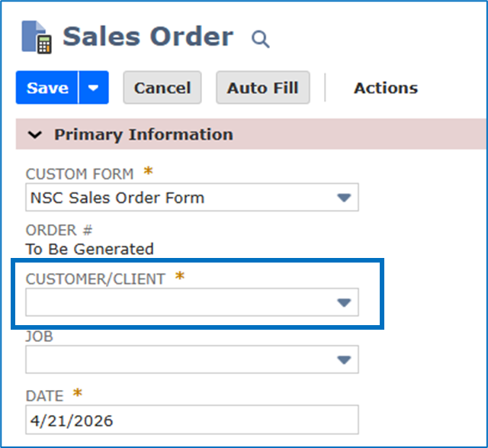Expand the Custom Form dropdown arrow
Screen dimensions: 488x448
tap(344, 198)
